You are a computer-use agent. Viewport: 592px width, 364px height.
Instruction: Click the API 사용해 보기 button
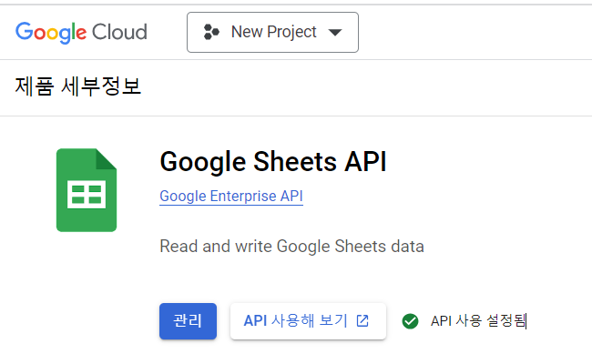pyautogui.click(x=308, y=321)
